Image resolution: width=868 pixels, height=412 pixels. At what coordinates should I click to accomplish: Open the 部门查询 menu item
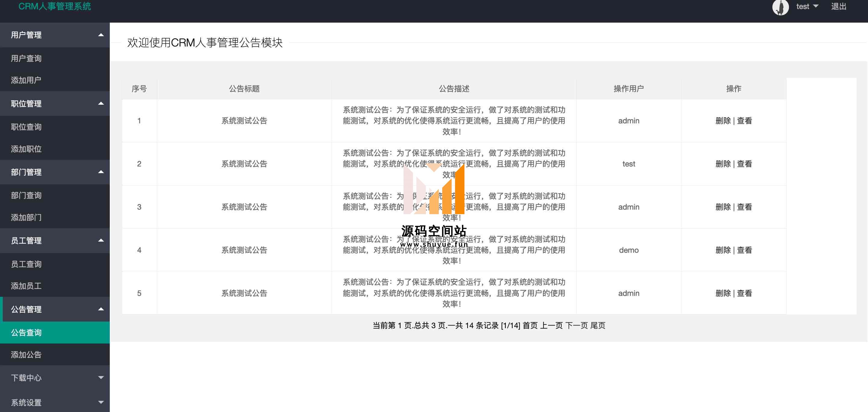55,195
